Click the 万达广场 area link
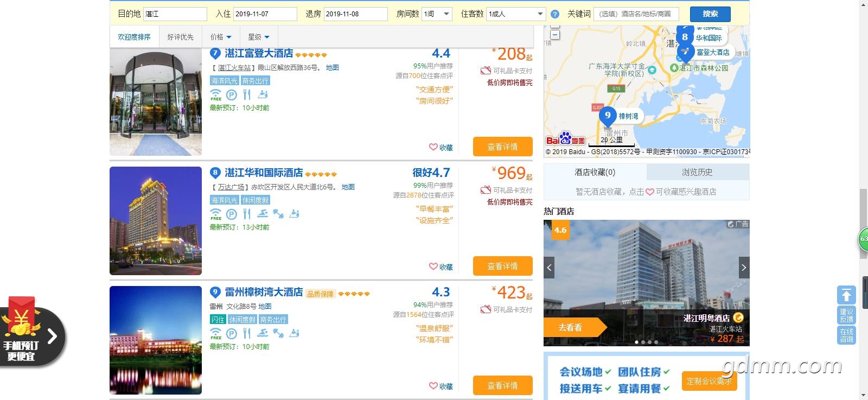868x400 pixels. [231, 187]
